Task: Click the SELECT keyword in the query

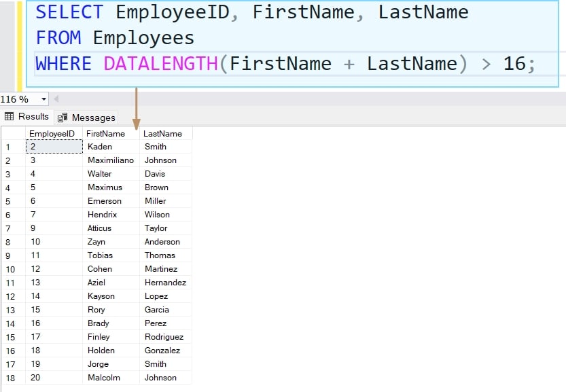Action: (x=69, y=12)
